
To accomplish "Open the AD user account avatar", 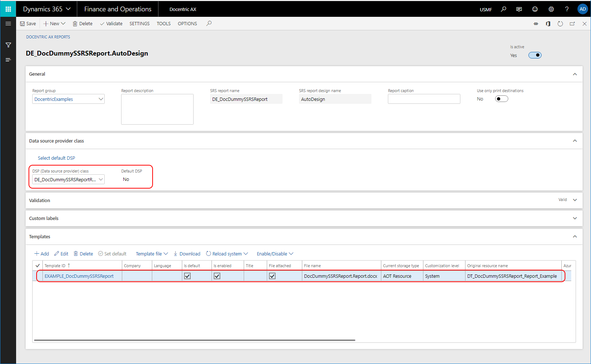I will point(583,9).
